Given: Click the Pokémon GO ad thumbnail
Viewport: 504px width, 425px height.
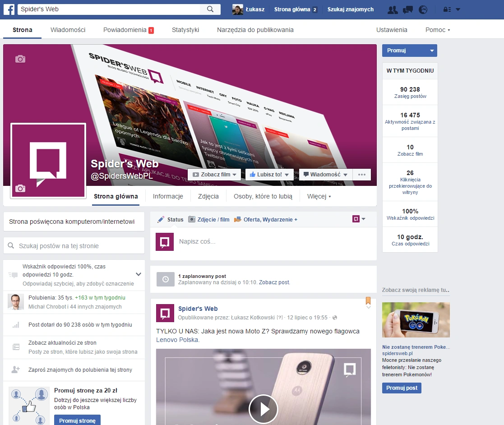Looking at the screenshot, I should point(416,320).
